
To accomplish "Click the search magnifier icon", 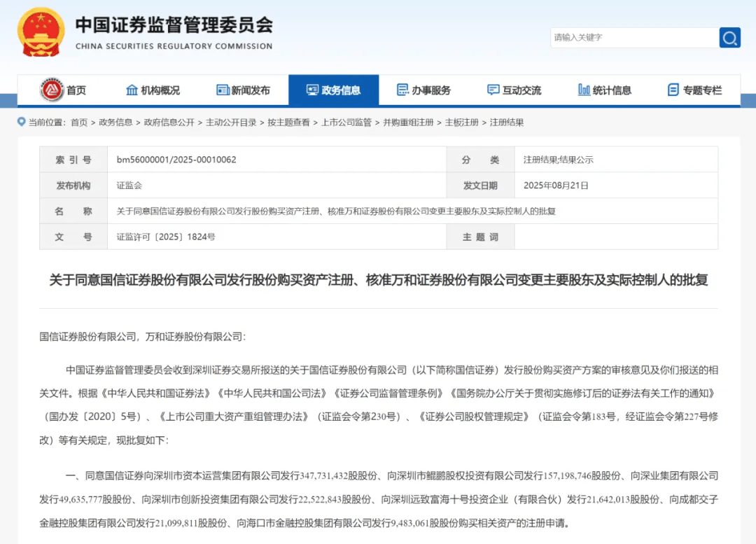I will click(x=729, y=37).
